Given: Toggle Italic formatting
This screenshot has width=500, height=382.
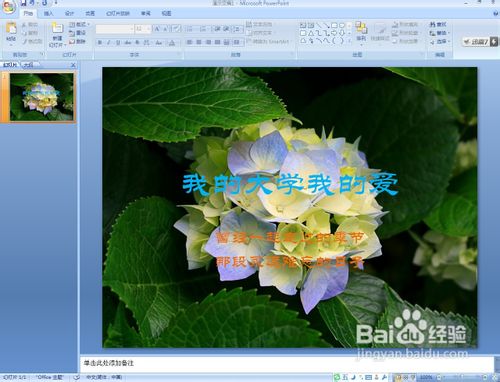Looking at the screenshot, I should pyautogui.click(x=108, y=43).
